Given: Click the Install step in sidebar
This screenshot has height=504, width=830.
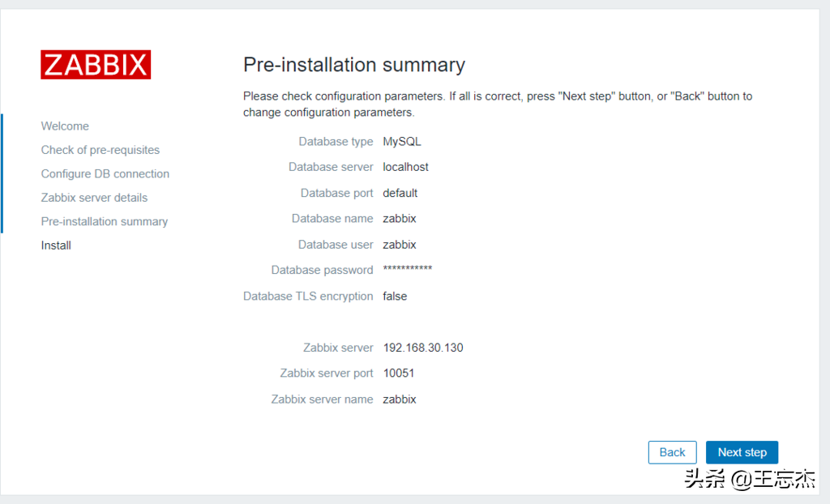Looking at the screenshot, I should click(56, 246).
